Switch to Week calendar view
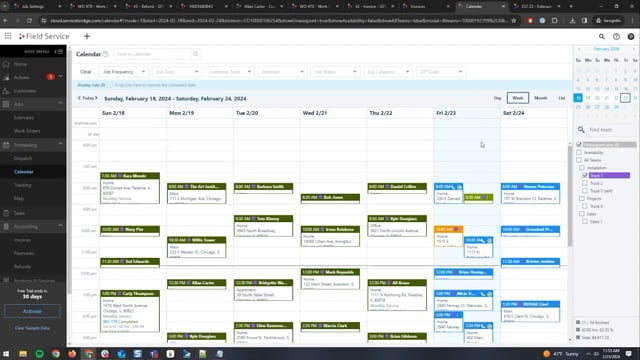 pyautogui.click(x=518, y=98)
